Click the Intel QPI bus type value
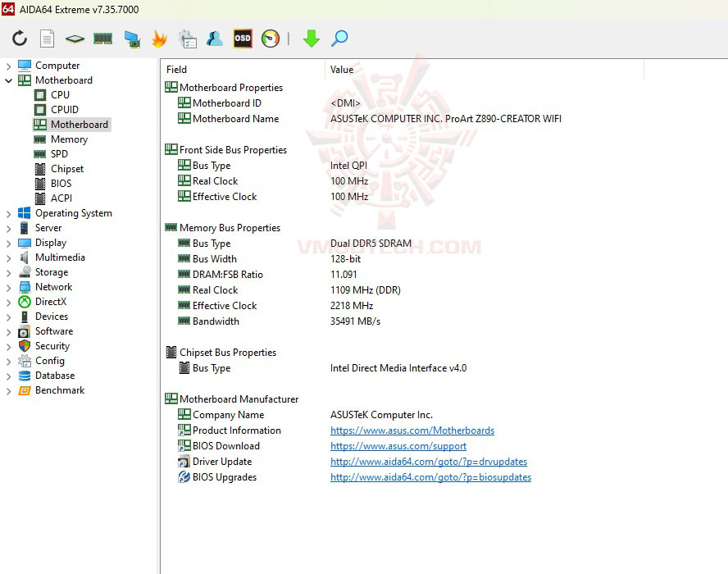Viewport: 728px width, 574px height. 348,166
